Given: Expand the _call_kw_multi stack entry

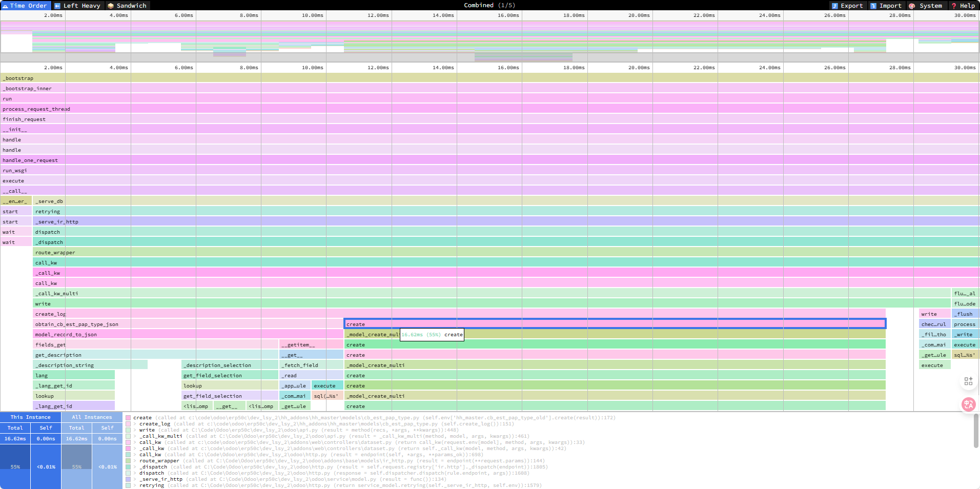Looking at the screenshot, I should (x=135, y=436).
